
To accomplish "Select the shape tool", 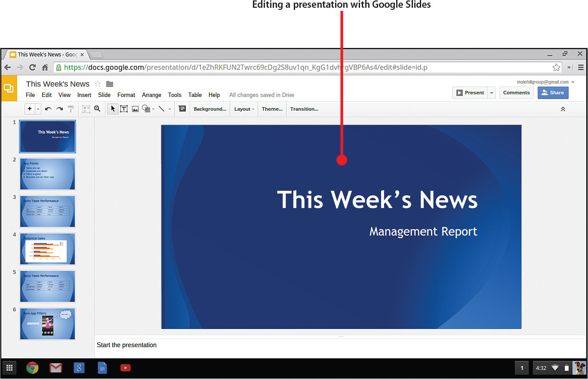I will pos(146,109).
